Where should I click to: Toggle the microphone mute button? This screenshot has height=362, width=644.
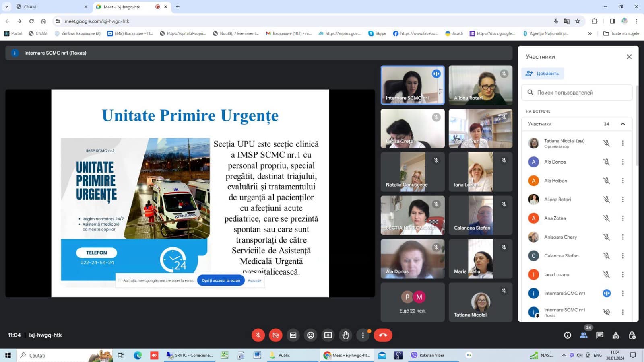click(x=258, y=335)
